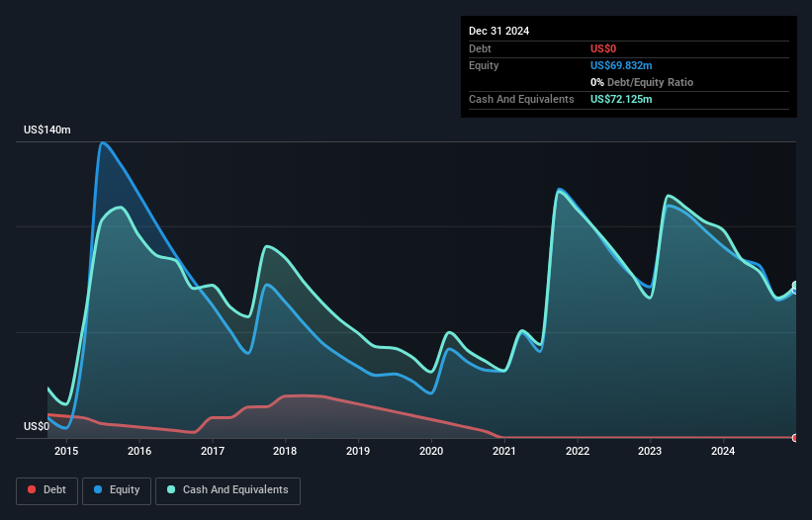Viewport: 812px width, 520px height.
Task: Toggle Cash And Equivalents legend button
Action: click(227, 490)
